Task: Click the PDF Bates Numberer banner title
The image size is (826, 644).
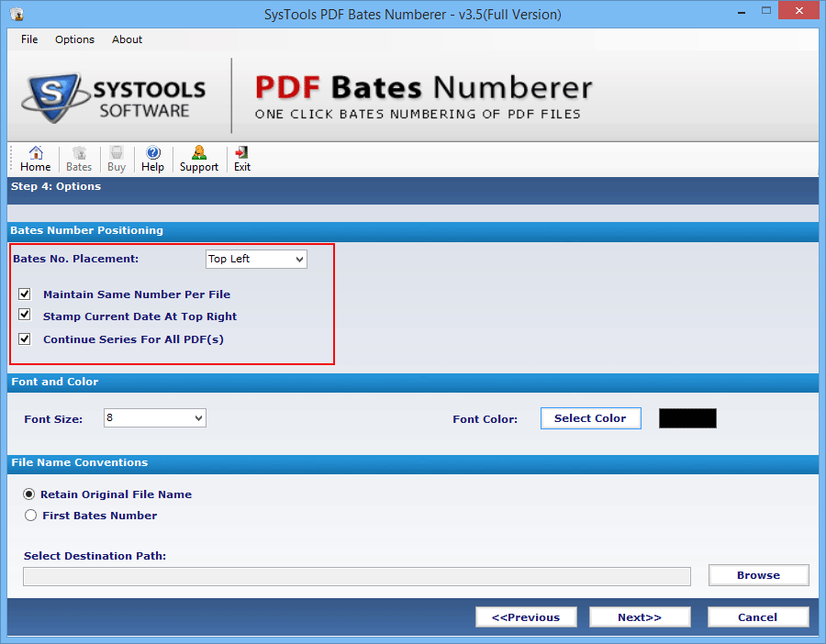Action: click(x=423, y=87)
